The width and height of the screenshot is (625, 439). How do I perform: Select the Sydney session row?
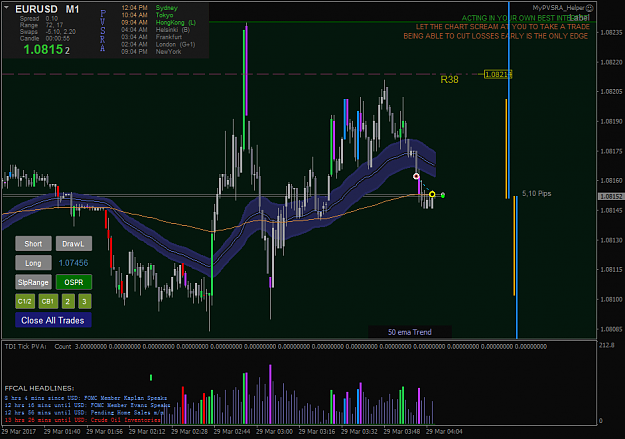click(x=149, y=8)
